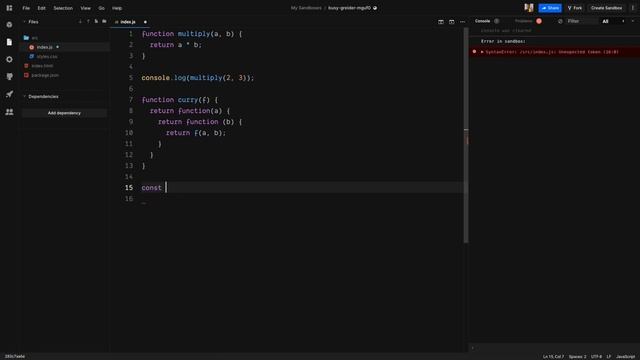Click the upload icon in Files header
The height and width of the screenshot is (360, 640).
[x=88, y=22]
